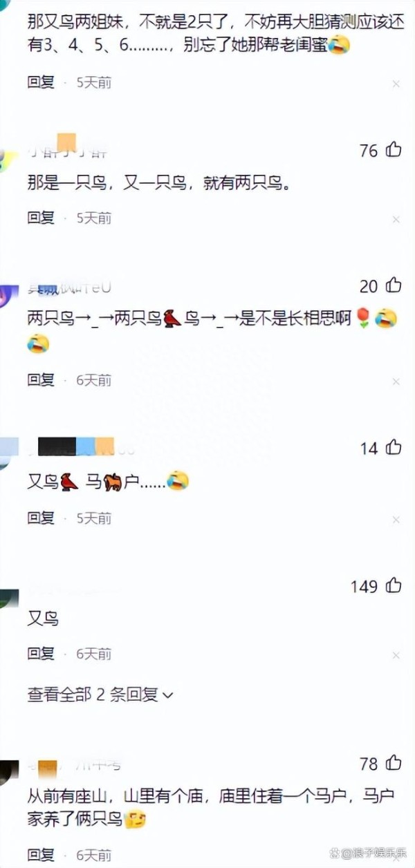The height and width of the screenshot is (868, 415).
Task: Tap thumbs-up on the 14-like comment
Action: pos(394,448)
